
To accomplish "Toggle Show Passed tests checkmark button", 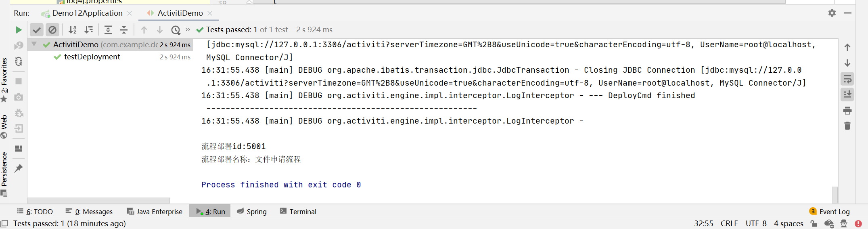I will [x=37, y=30].
